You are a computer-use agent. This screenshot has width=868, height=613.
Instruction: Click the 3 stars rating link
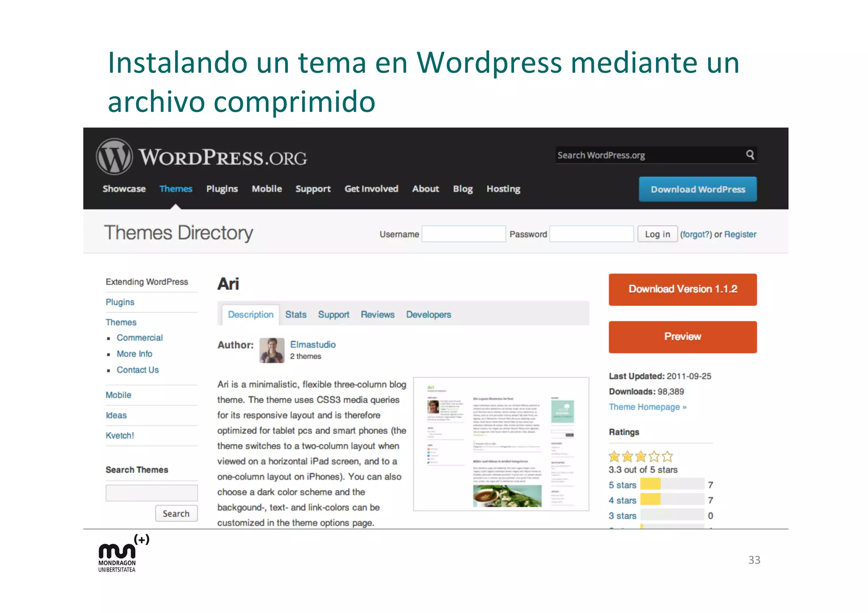(623, 516)
